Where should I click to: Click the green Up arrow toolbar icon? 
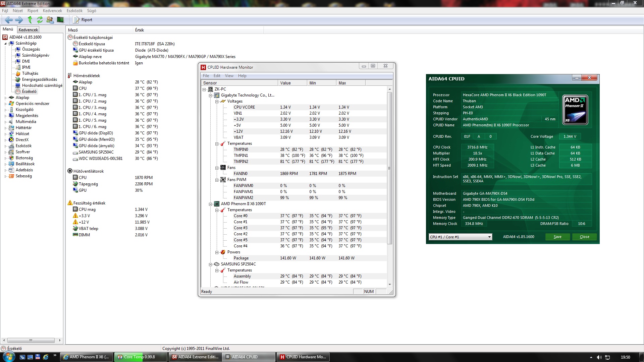[x=30, y=20]
